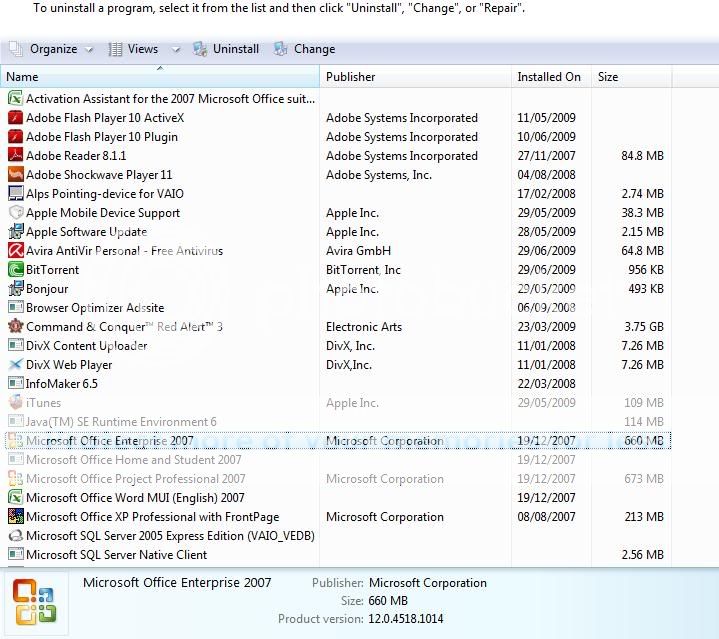Click the Microsoft Office Word MUI icon
The height and width of the screenshot is (639, 719).
click(16, 498)
